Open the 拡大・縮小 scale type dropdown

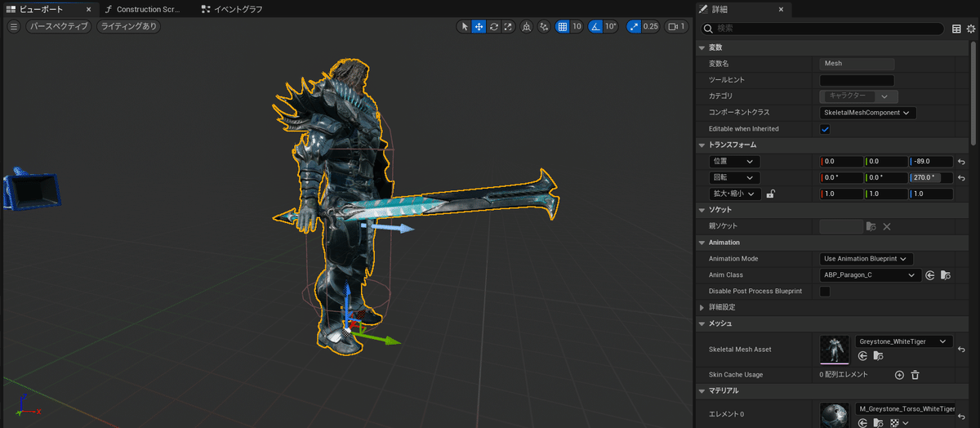[x=736, y=194]
